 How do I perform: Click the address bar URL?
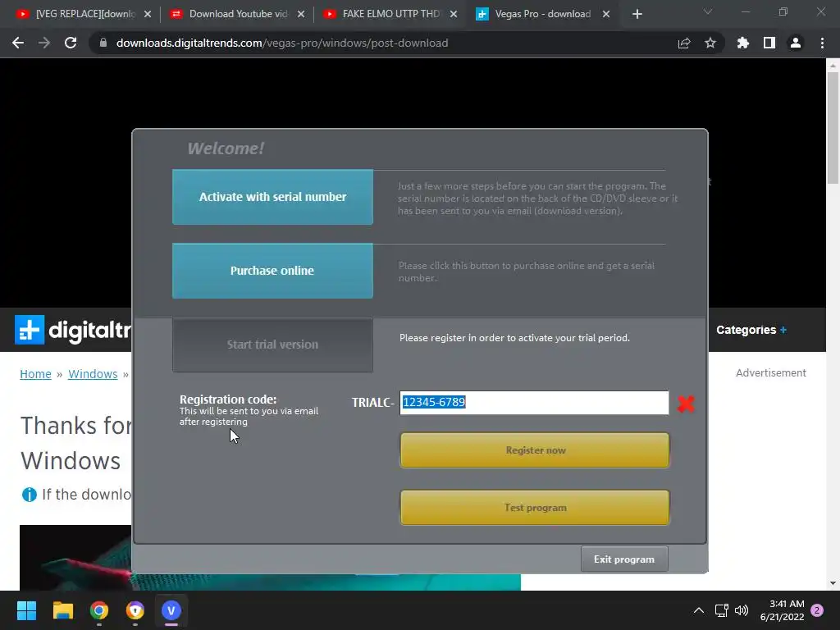[282, 43]
